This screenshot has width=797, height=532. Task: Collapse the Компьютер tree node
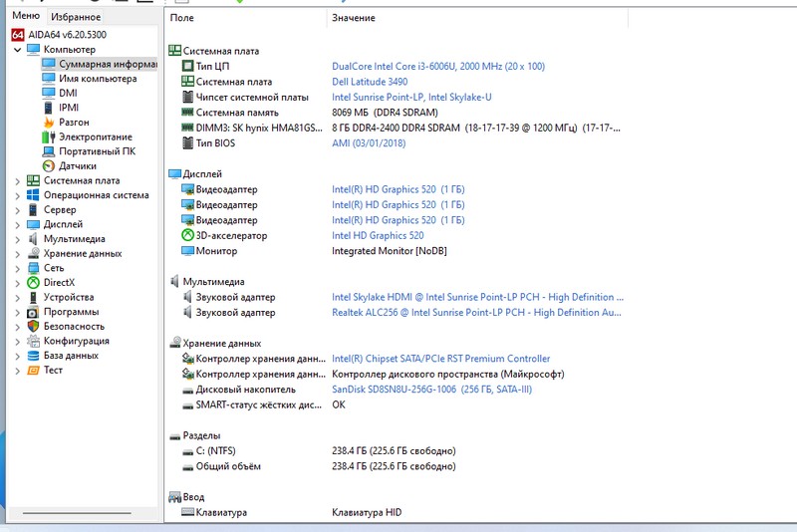click(x=17, y=50)
